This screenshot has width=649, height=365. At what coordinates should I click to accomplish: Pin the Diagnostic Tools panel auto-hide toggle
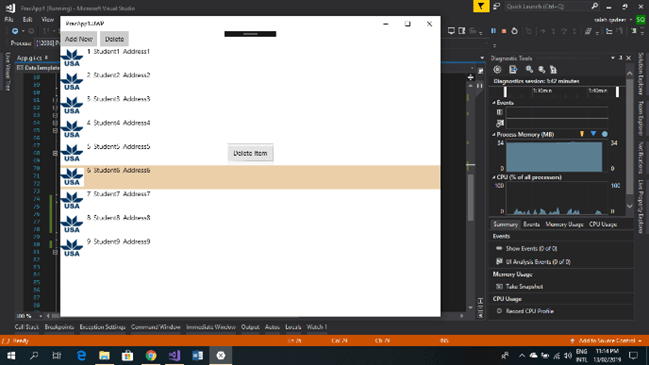coord(620,58)
